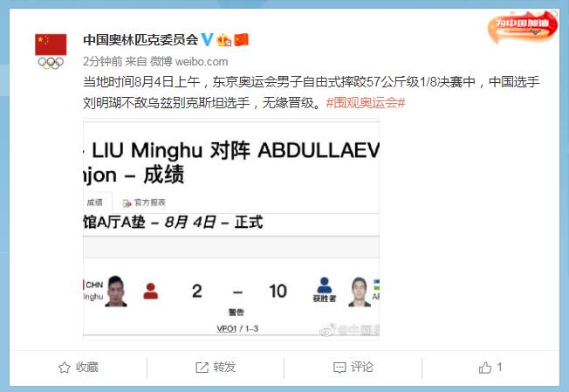Enlarge the match result image
Screen dimensions: 569x392
coord(231,229)
